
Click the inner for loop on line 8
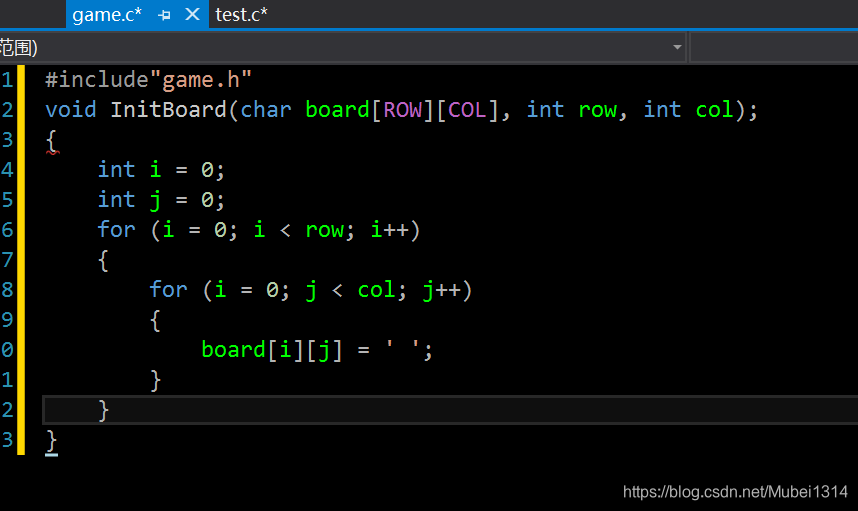(x=311, y=290)
